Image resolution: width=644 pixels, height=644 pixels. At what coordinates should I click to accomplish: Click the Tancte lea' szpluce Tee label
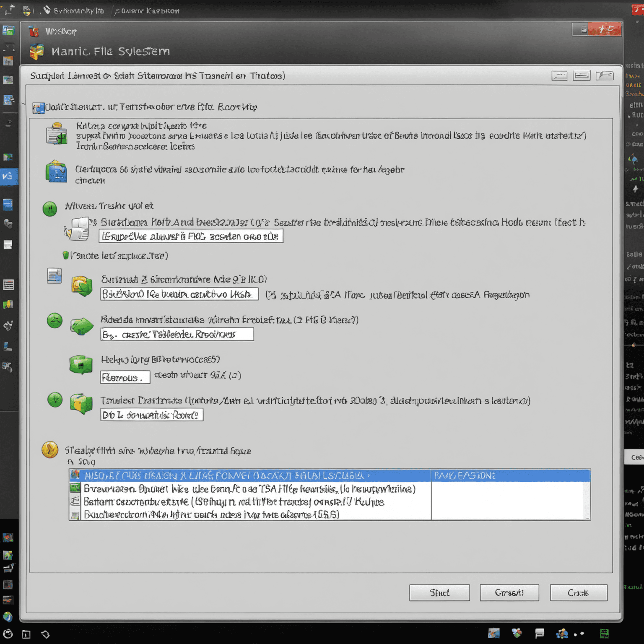[x=119, y=255]
